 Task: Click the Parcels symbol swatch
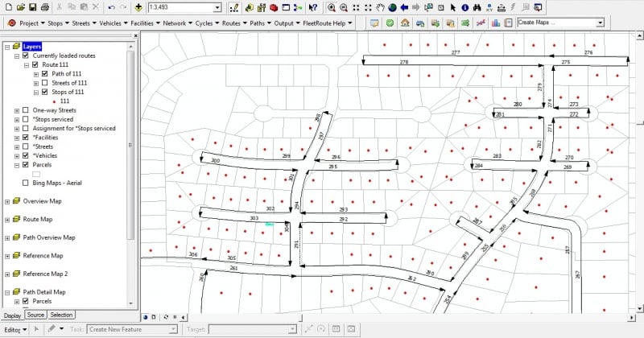(36, 174)
